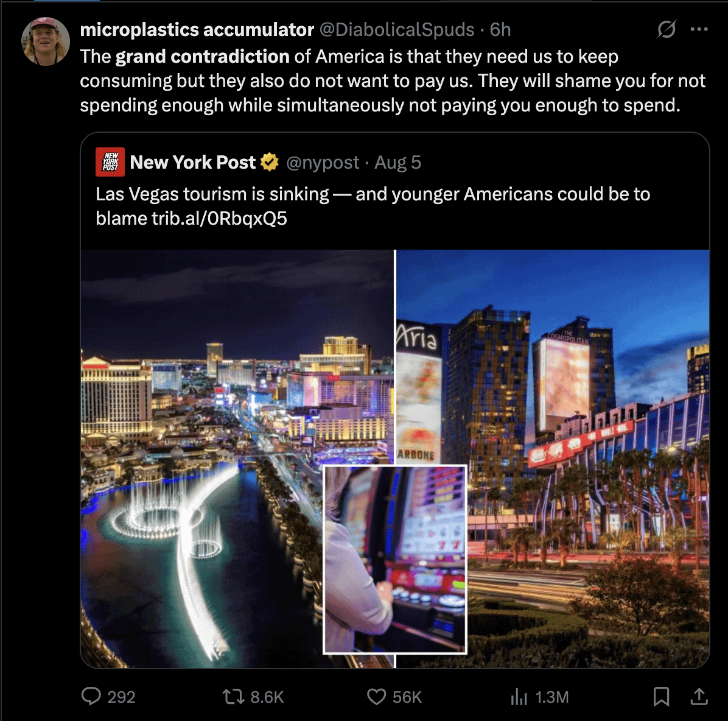Screen dimensions: 728x721
Task: Open the Bellagio fountains night photo
Action: (x=237, y=459)
